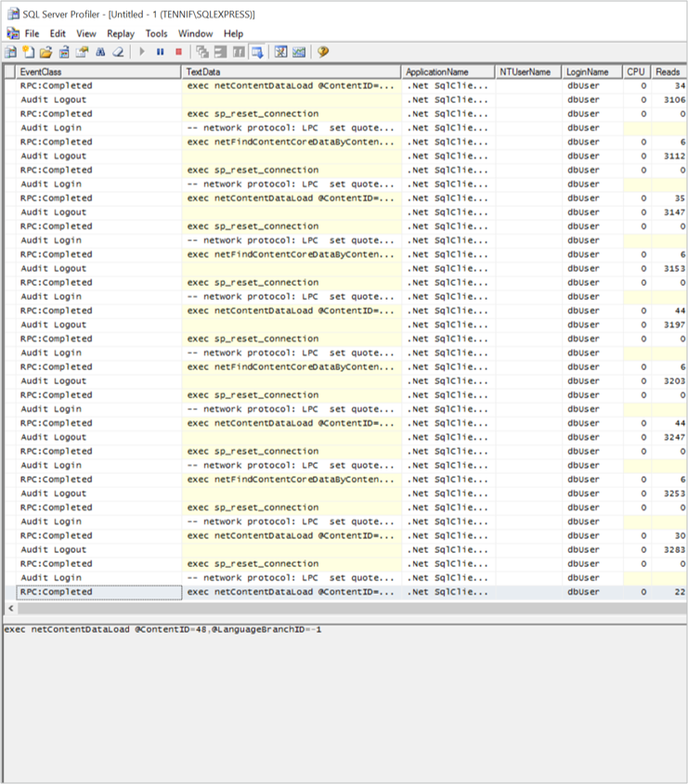Open the Database Engine Tuning Advisor icon
Viewport: 688px width, 784px height.
coord(281,52)
